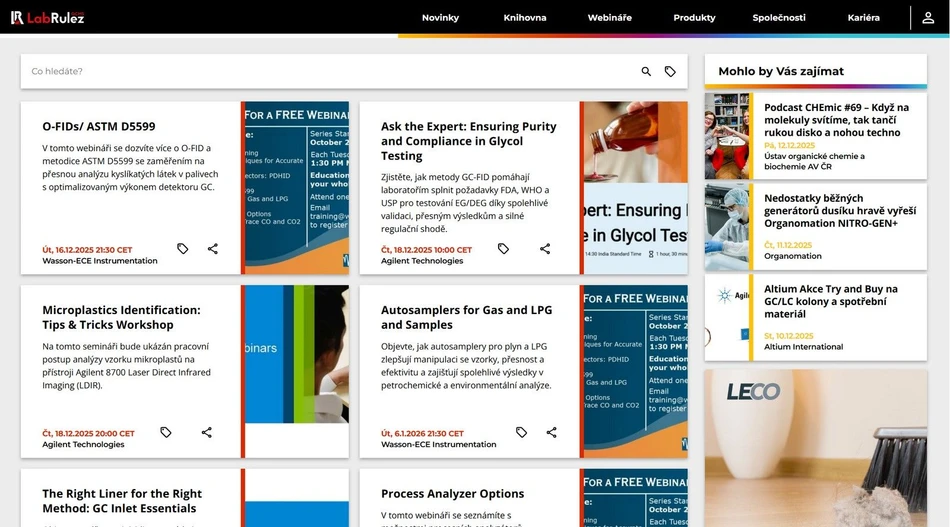The height and width of the screenshot is (527, 950).
Task: Open the user account profile icon
Action: (x=927, y=18)
